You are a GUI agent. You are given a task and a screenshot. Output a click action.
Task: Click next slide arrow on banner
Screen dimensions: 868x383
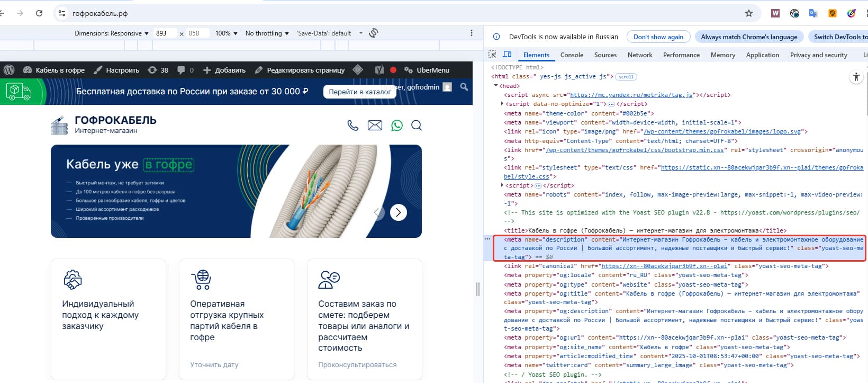tap(399, 212)
